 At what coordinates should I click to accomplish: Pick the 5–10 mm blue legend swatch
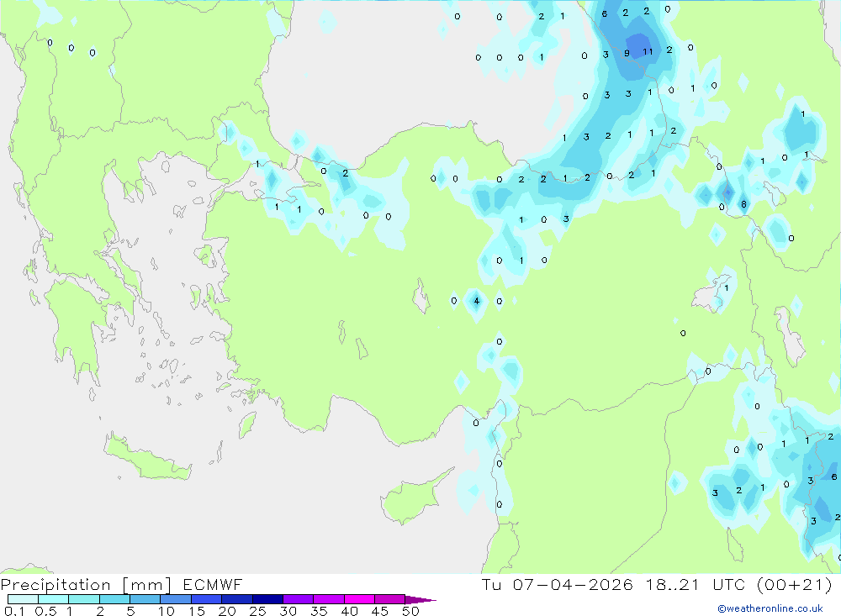click(x=145, y=599)
